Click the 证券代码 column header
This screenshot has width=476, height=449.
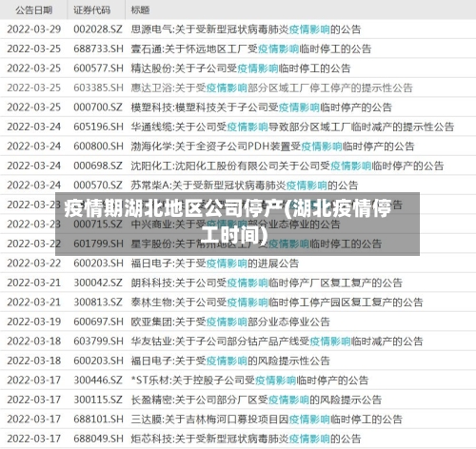[92, 10]
